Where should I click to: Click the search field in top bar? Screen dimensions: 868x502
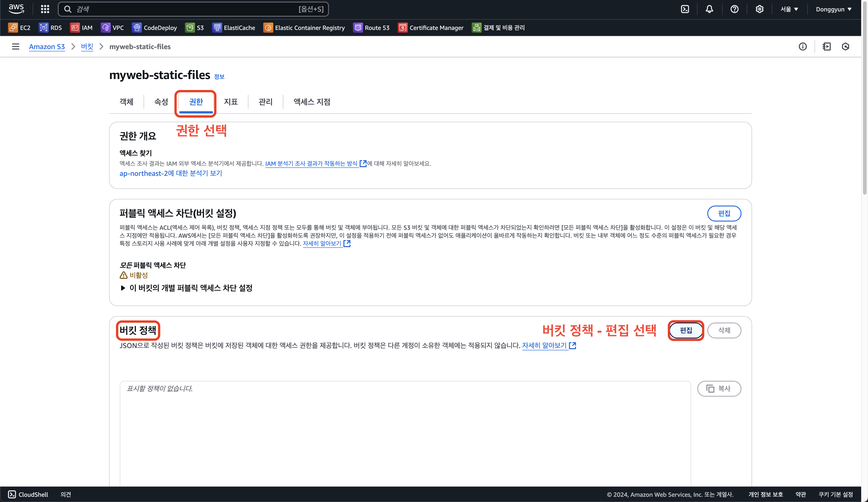coord(193,9)
